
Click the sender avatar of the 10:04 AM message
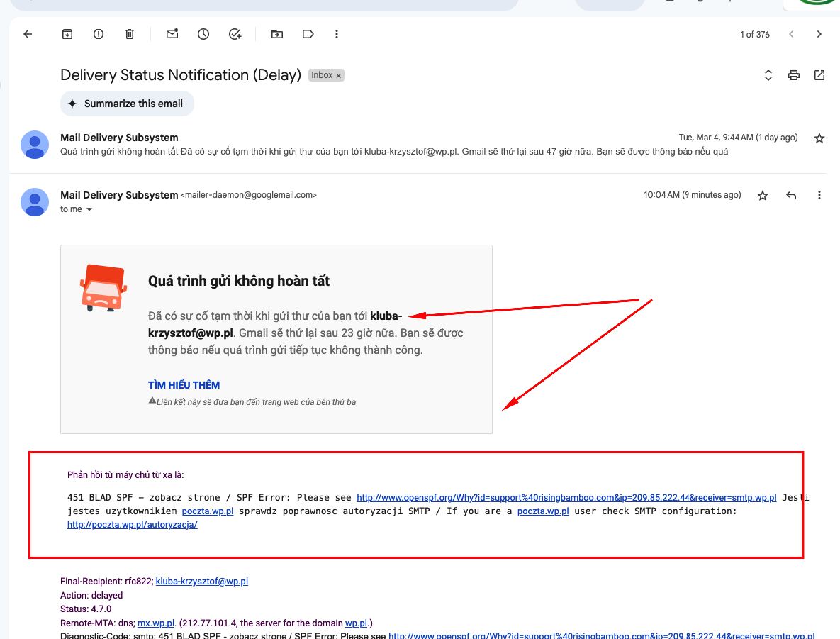pyautogui.click(x=35, y=202)
